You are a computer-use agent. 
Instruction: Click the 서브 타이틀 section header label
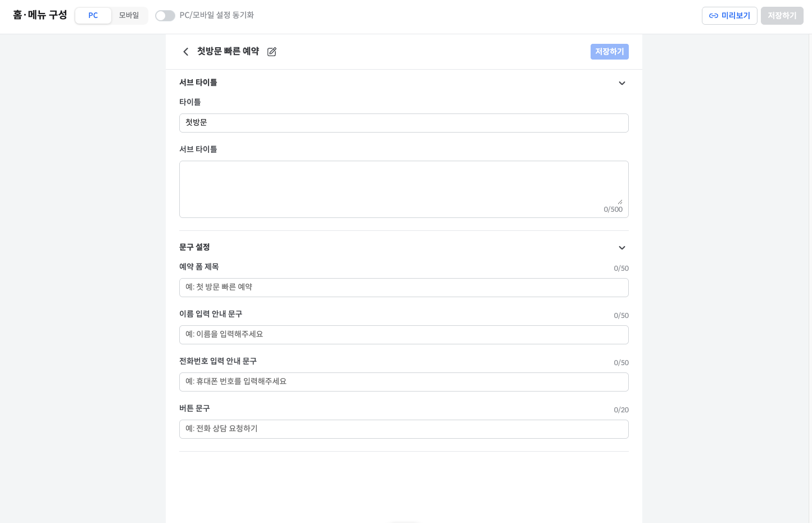click(x=198, y=83)
